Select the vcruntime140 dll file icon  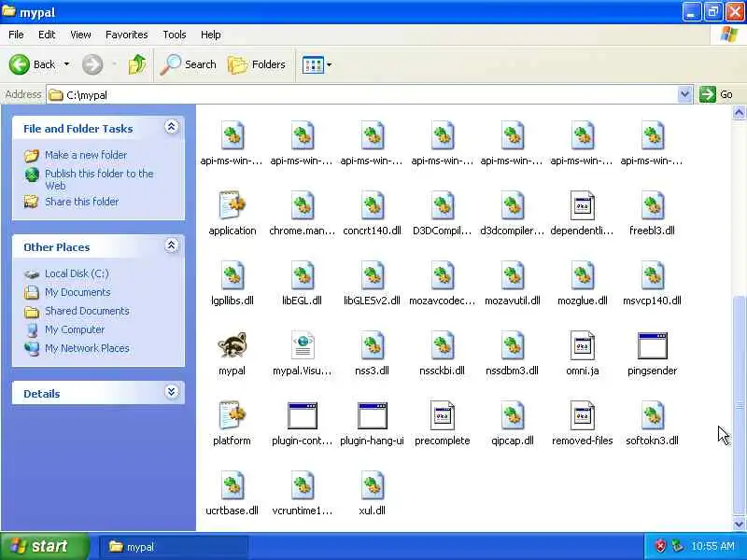[302, 485]
